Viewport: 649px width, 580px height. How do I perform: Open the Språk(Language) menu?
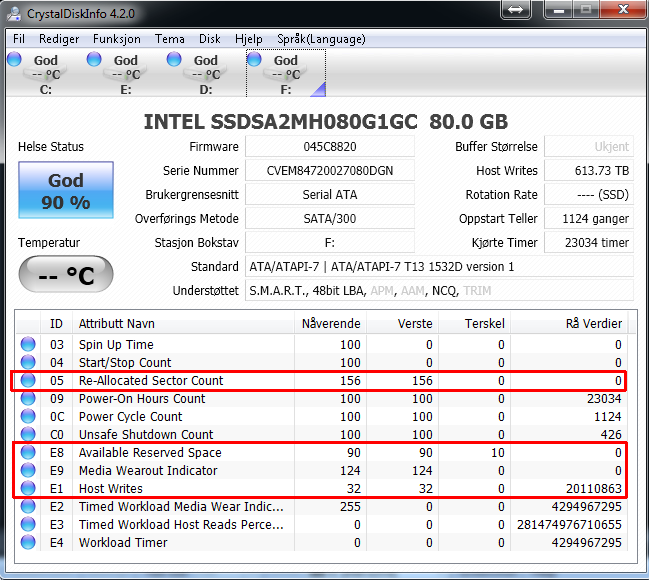tap(321, 39)
